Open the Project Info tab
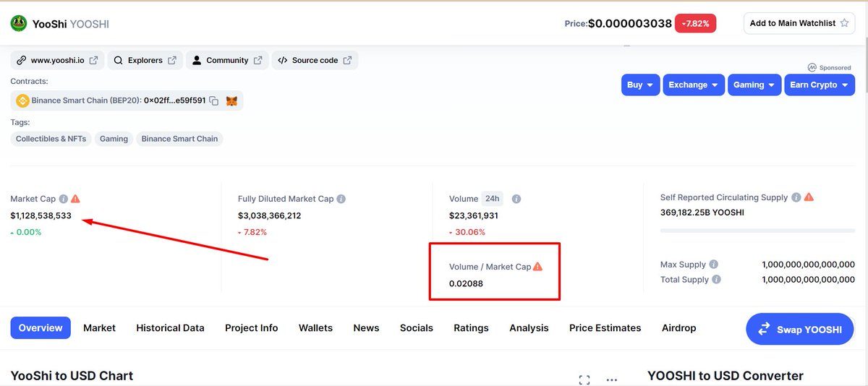Screen dimensions: 868x386 tap(251, 328)
